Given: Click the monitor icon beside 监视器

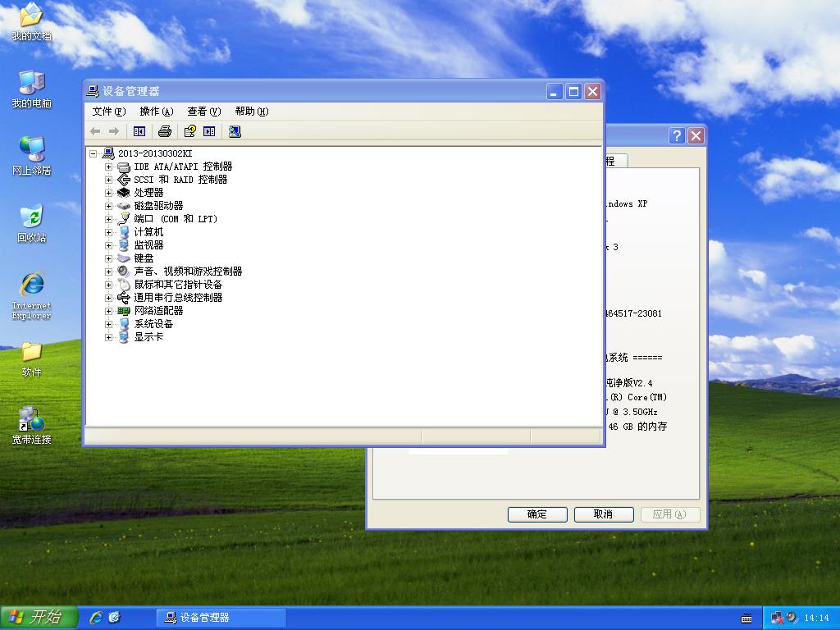Looking at the screenshot, I should pos(124,245).
